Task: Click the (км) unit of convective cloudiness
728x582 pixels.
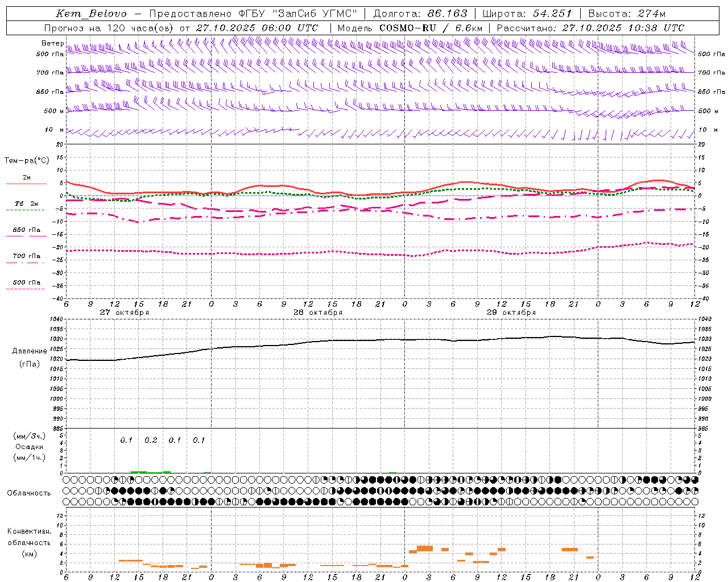Action: coord(29,554)
